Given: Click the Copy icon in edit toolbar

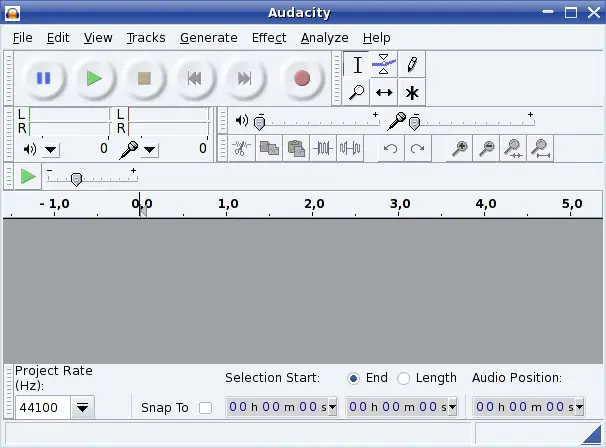Looking at the screenshot, I should click(269, 148).
